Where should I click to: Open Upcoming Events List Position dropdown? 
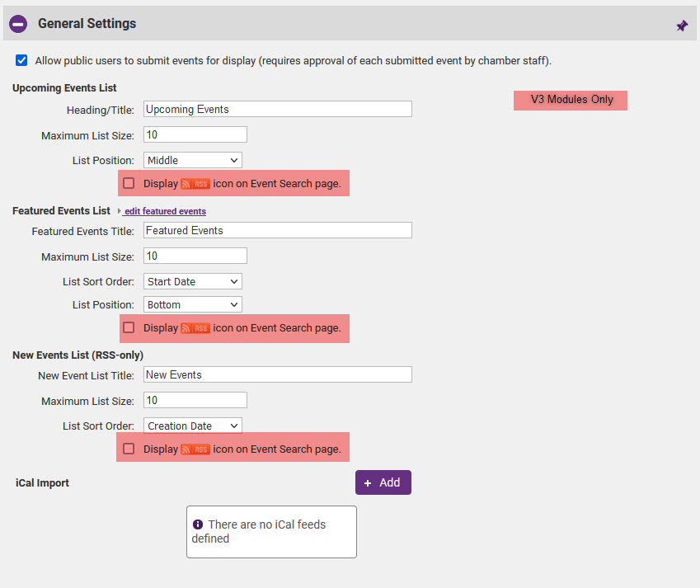click(193, 160)
